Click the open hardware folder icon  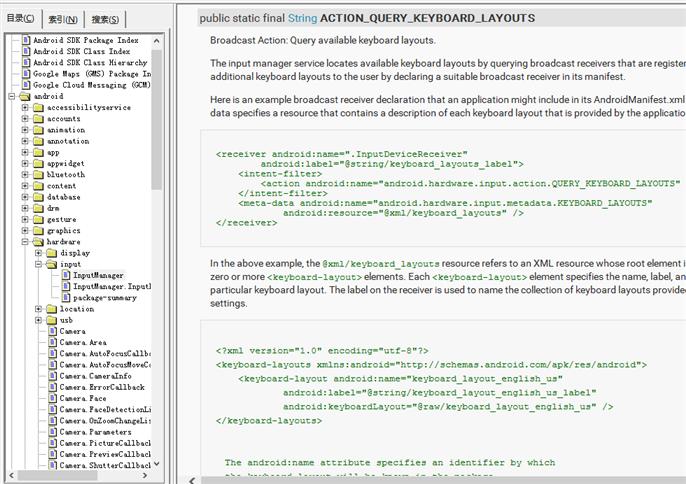coord(38,242)
